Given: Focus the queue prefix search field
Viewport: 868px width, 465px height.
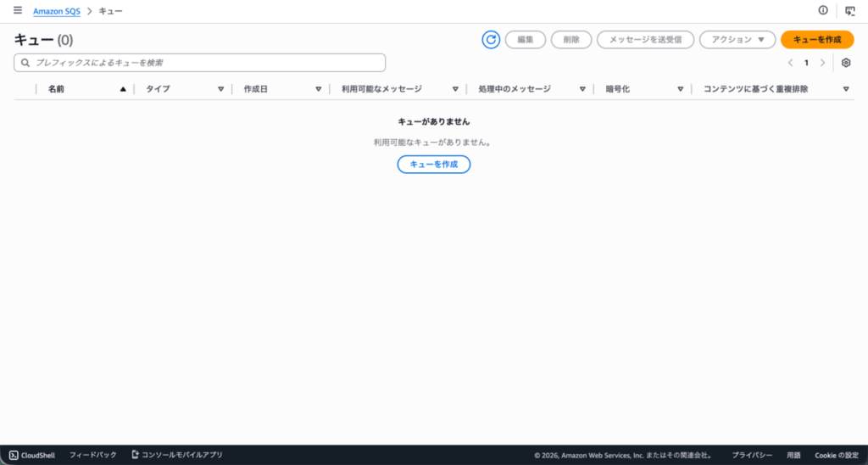Looking at the screenshot, I should (203, 63).
